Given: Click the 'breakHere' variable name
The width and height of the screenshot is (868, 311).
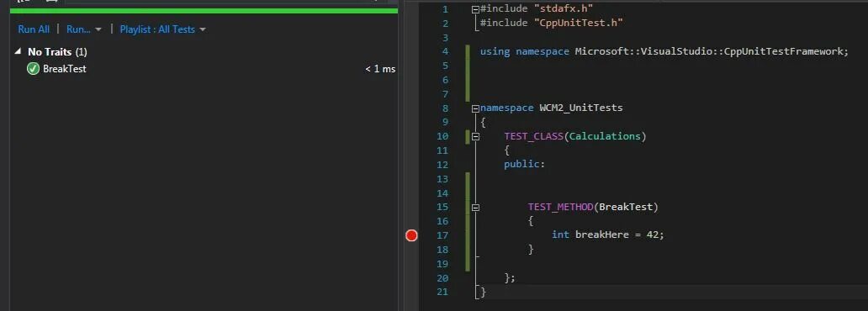Looking at the screenshot, I should [x=601, y=235].
